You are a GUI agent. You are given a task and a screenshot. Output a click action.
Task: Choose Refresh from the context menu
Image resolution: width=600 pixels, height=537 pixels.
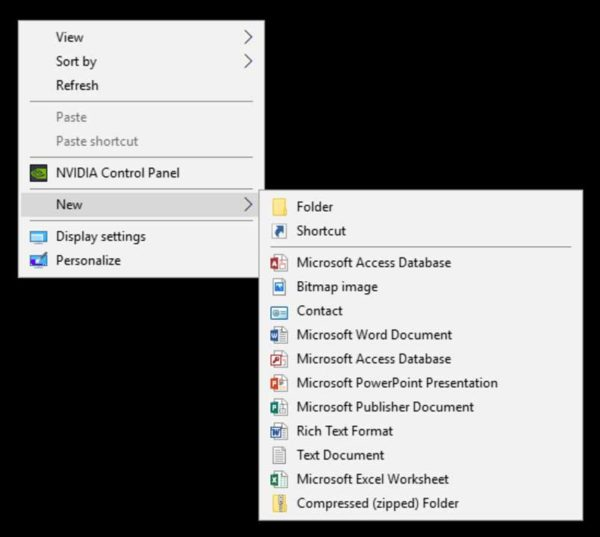77,85
